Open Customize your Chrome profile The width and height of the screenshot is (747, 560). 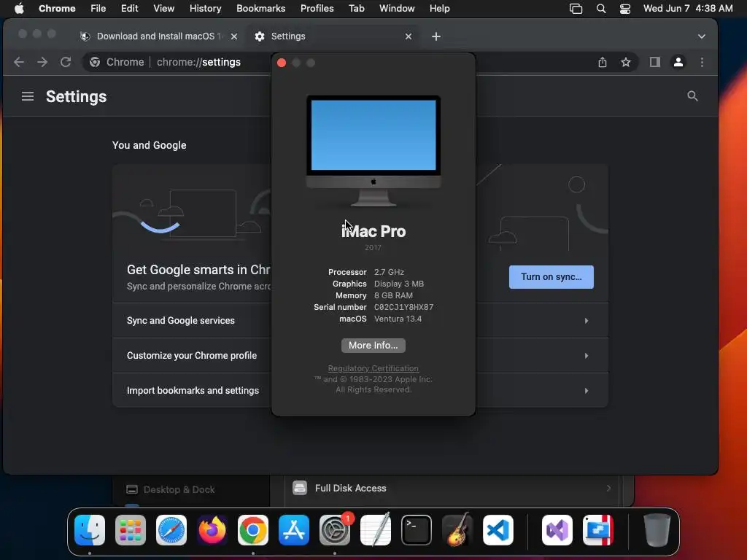pos(360,356)
